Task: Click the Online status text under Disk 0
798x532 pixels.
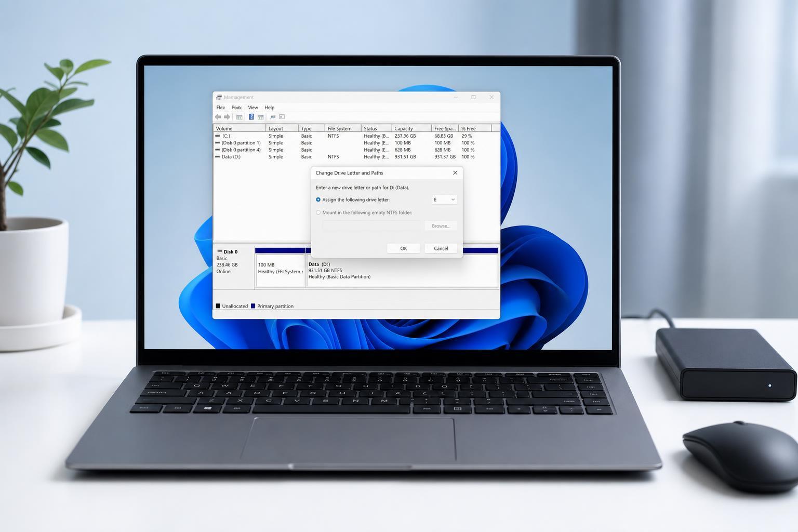Action: tap(223, 272)
